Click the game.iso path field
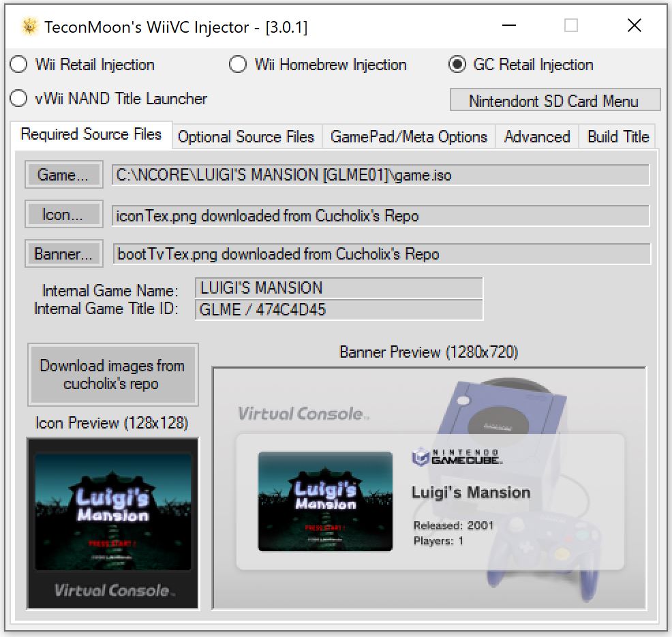 click(380, 175)
